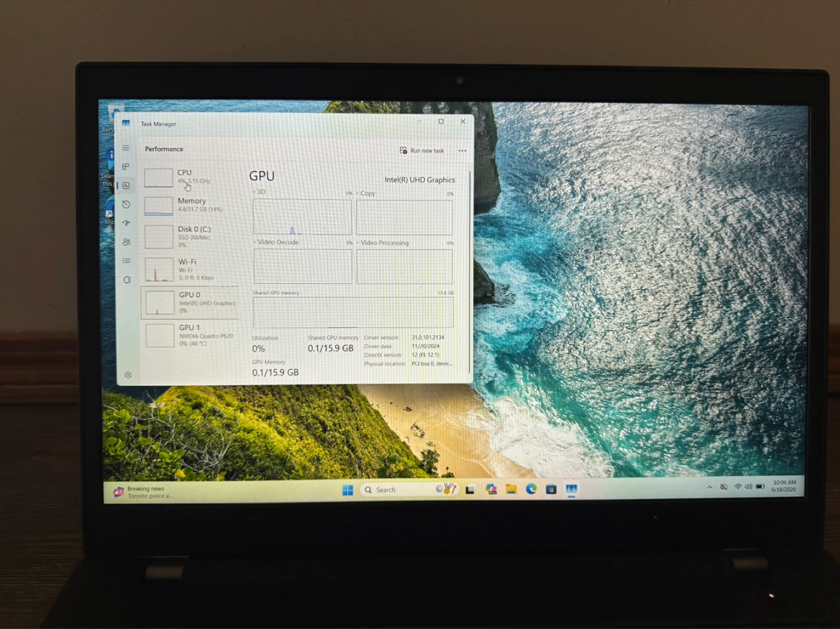Select GPU 1 NVIDIA Quadro P620 entry
840x629 pixels.
click(x=190, y=335)
